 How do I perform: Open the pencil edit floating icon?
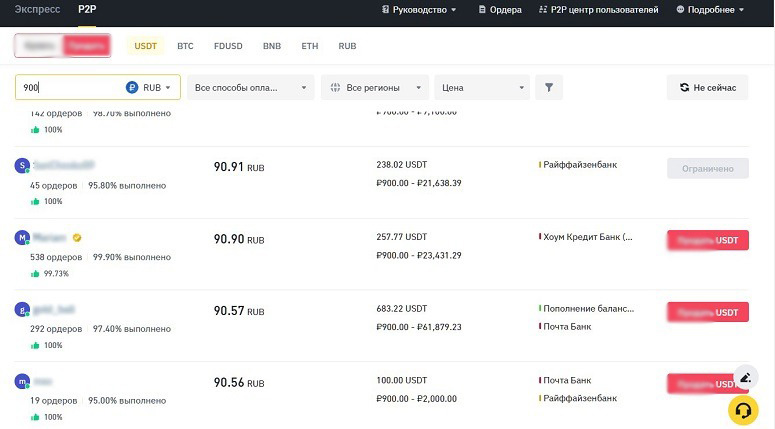pos(746,378)
